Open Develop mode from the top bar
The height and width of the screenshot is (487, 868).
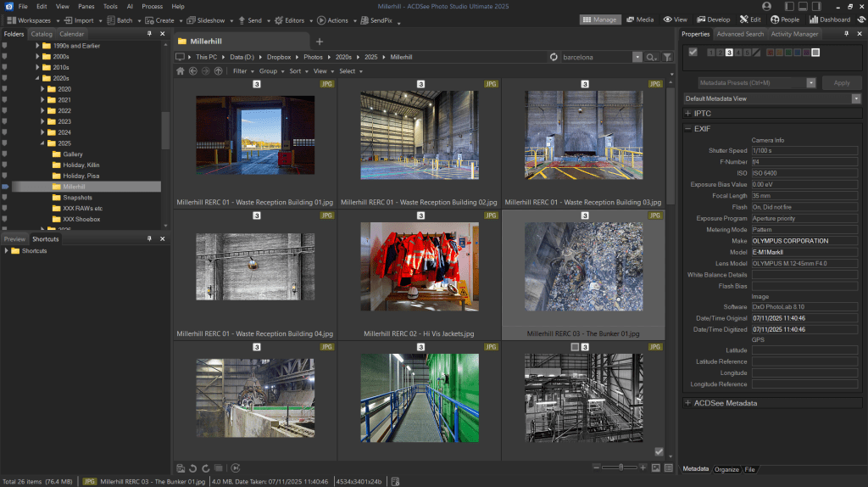[712, 19]
